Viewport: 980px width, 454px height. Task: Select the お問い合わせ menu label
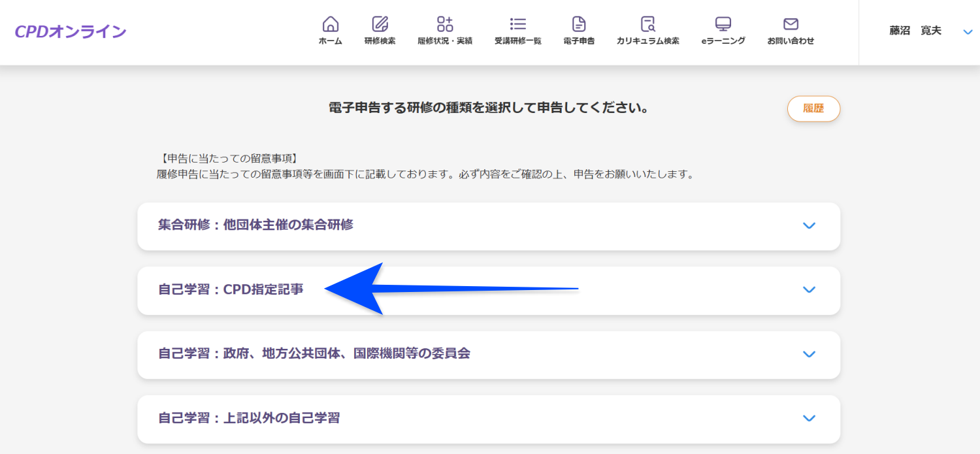[791, 41]
